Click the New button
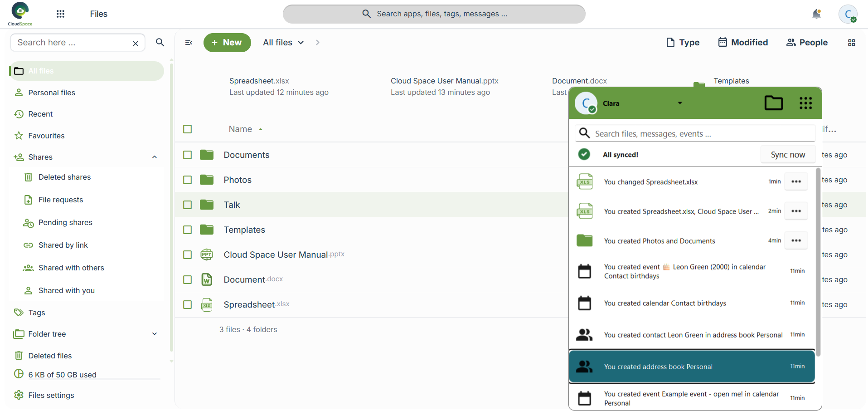The width and height of the screenshot is (868, 411). point(227,43)
